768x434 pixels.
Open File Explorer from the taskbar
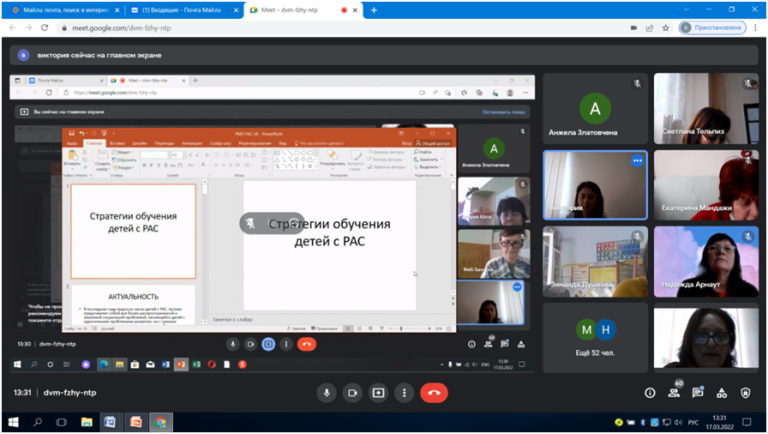[x=87, y=422]
